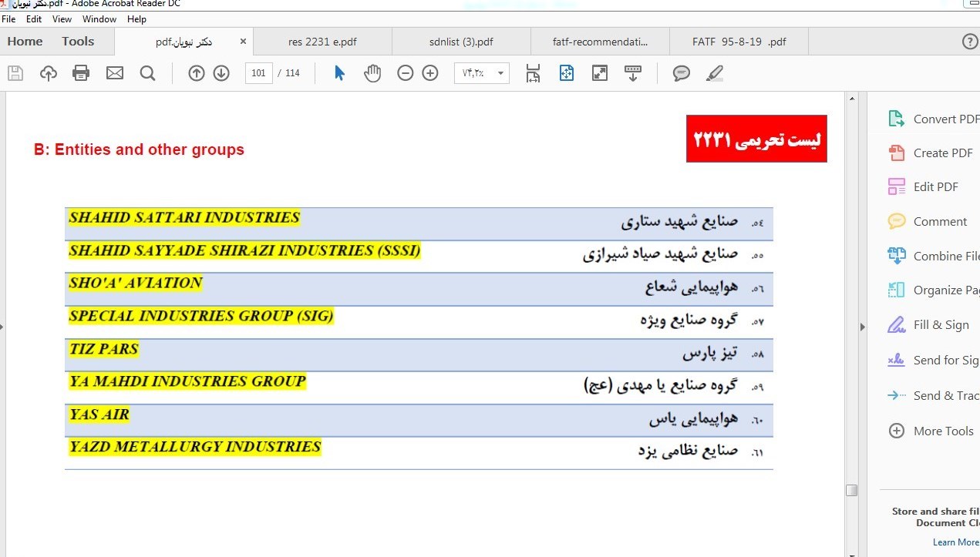This screenshot has width=980, height=557.
Task: Collapse the right tools pane arrow
Action: coord(863,327)
